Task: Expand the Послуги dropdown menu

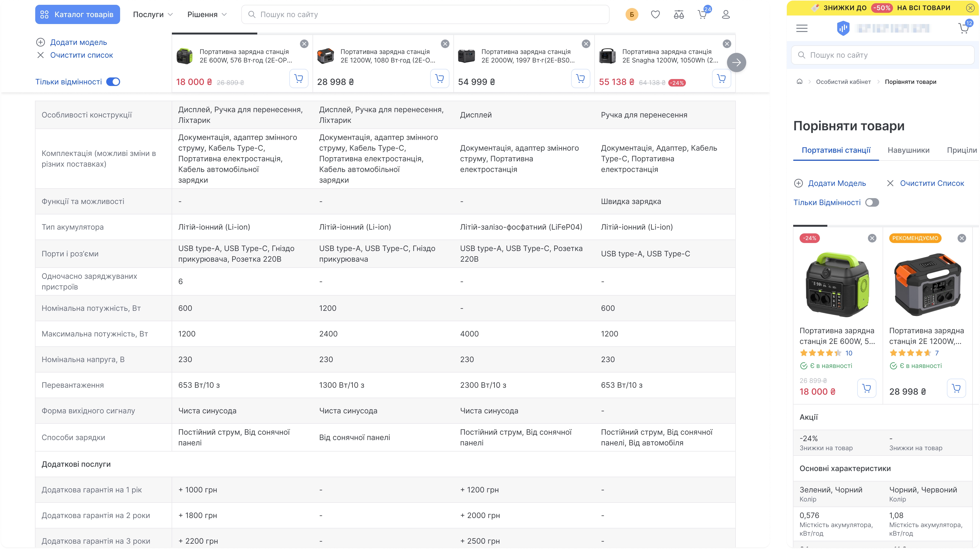Action: click(153, 14)
